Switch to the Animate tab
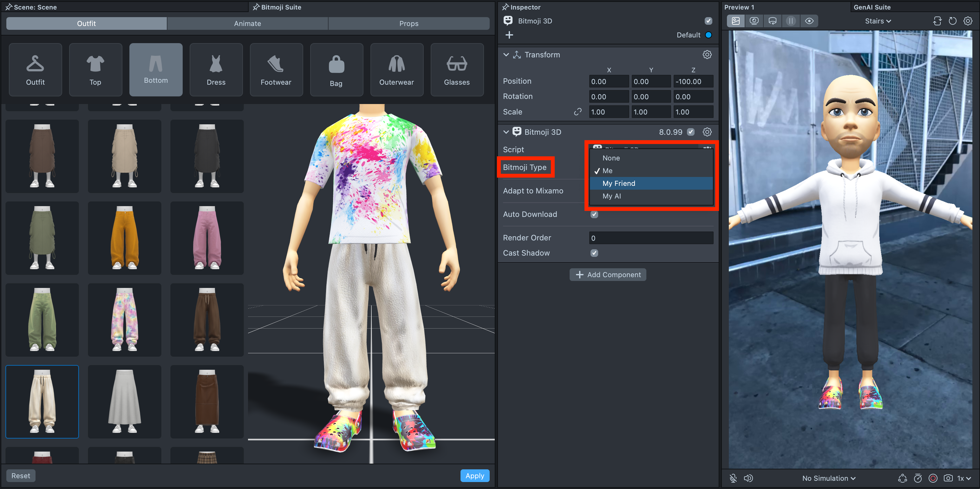The image size is (980, 489). (247, 23)
